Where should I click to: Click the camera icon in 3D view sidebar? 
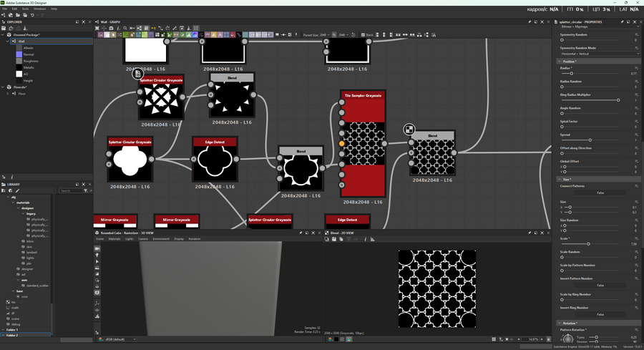coord(97,248)
